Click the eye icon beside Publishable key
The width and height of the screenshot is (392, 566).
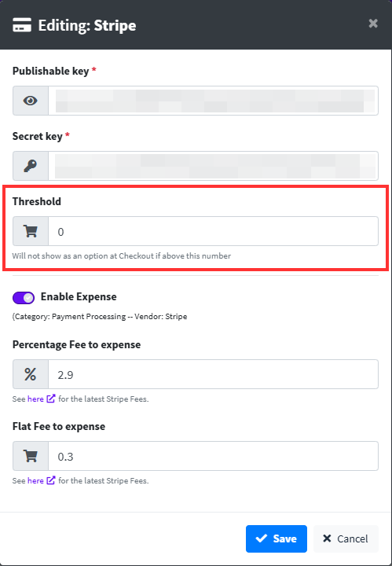tap(31, 101)
